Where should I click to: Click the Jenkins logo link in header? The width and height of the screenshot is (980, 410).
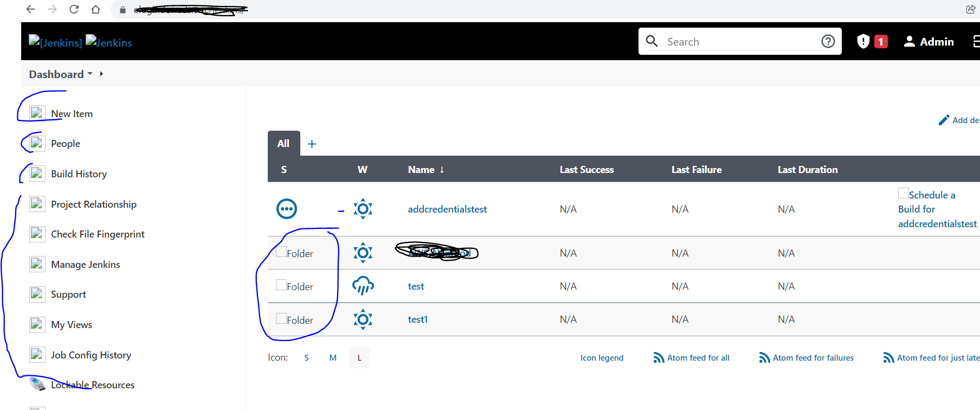click(x=80, y=42)
